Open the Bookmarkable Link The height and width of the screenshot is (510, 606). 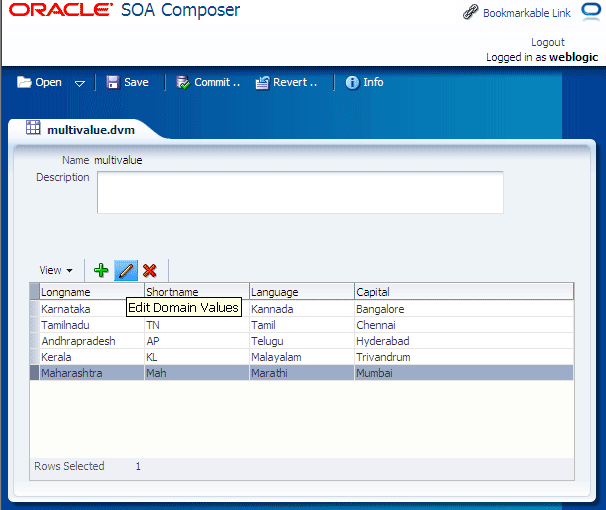(x=527, y=13)
